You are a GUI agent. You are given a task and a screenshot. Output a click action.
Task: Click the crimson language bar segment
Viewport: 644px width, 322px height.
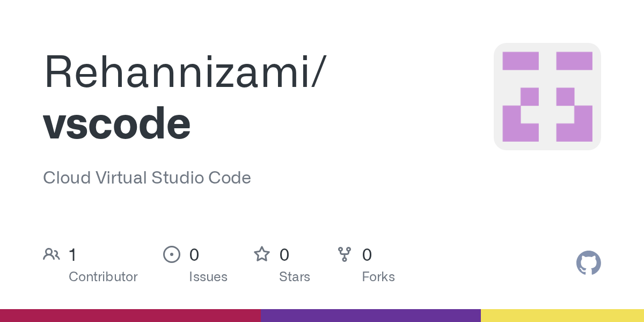pyautogui.click(x=130, y=316)
